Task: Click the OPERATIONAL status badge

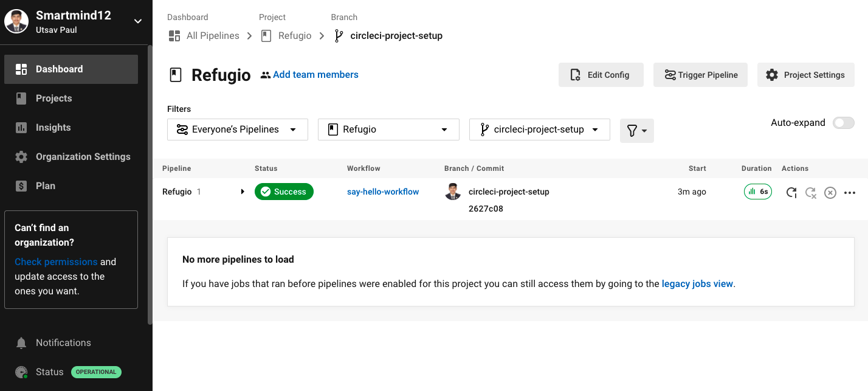Action: 96,372
